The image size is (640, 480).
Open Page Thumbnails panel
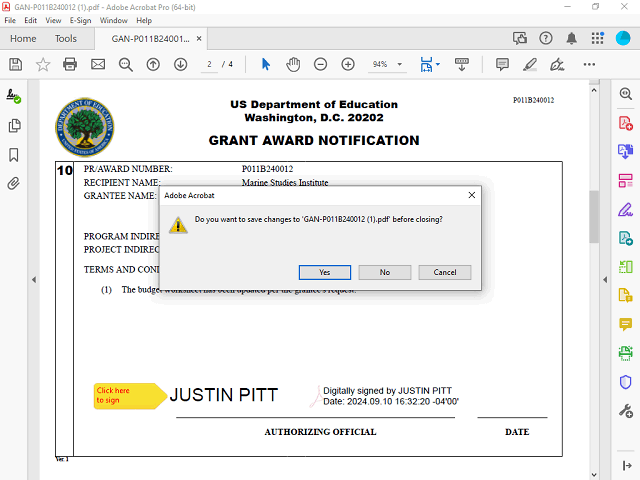(x=14, y=126)
